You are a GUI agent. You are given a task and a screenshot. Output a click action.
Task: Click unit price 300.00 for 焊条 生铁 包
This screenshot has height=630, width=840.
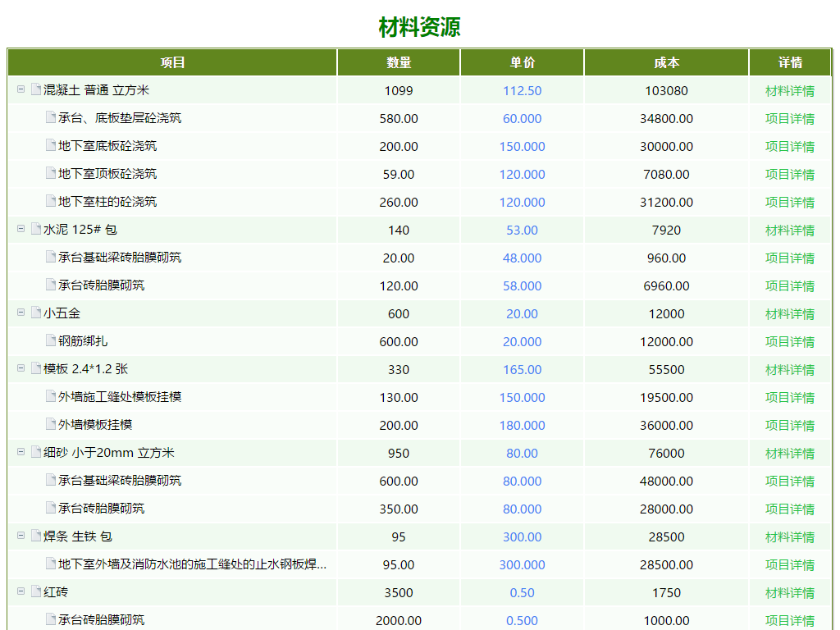click(x=522, y=536)
